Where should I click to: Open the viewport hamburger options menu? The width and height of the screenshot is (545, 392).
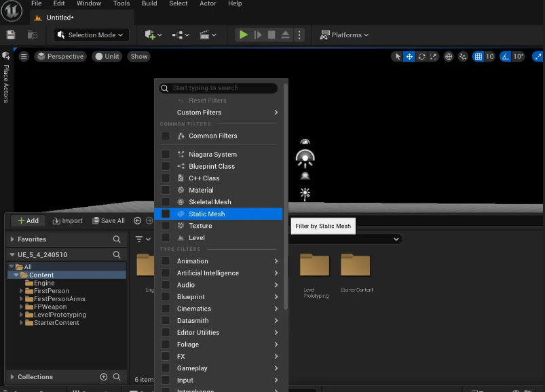pyautogui.click(x=24, y=56)
